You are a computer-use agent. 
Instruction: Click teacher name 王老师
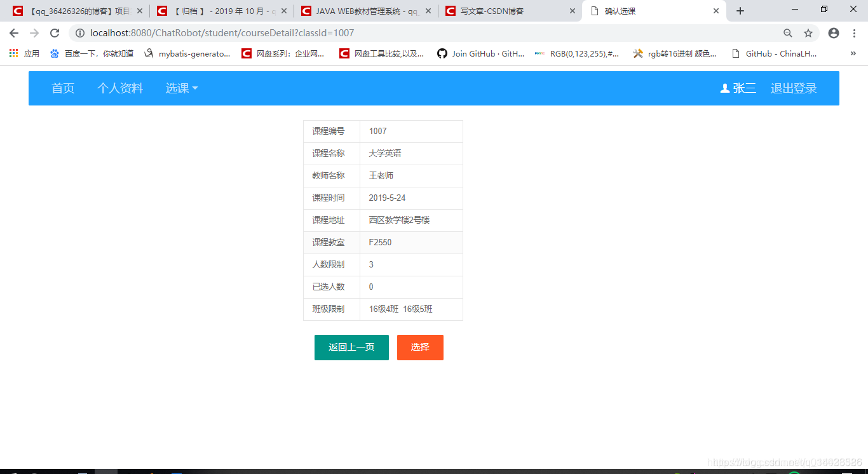(x=381, y=176)
